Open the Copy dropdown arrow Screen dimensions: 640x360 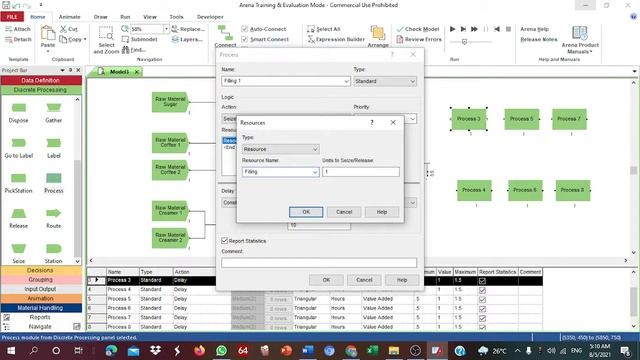pos(85,40)
